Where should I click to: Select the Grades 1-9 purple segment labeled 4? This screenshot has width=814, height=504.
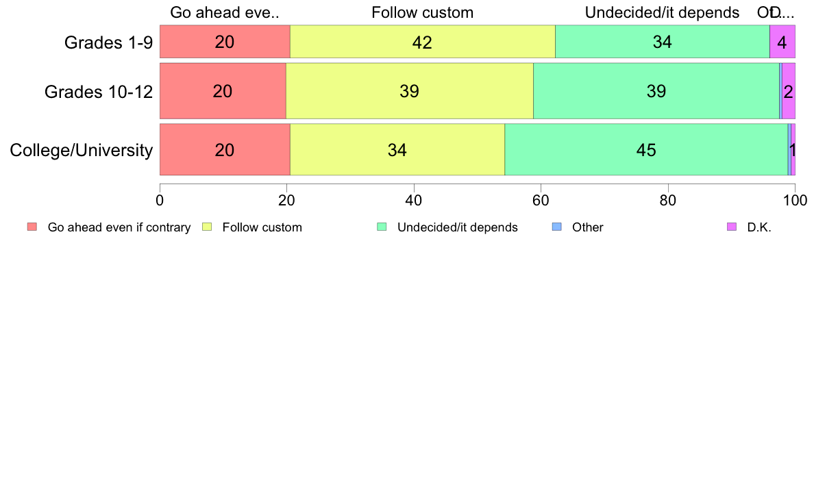[x=782, y=42]
